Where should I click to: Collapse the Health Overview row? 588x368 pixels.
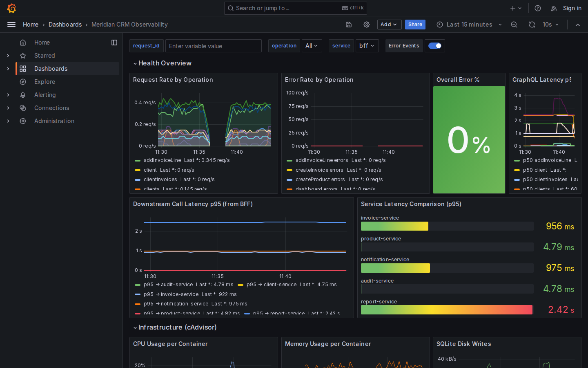pyautogui.click(x=163, y=63)
